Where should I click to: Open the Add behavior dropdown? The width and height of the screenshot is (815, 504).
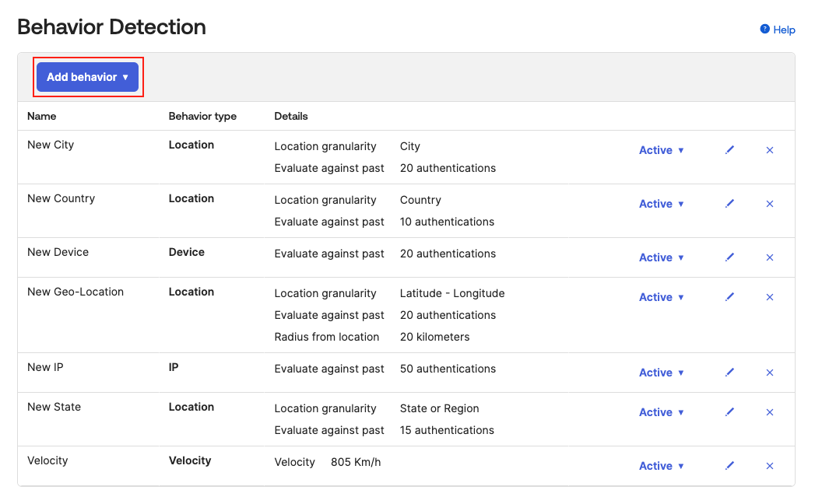(x=87, y=77)
